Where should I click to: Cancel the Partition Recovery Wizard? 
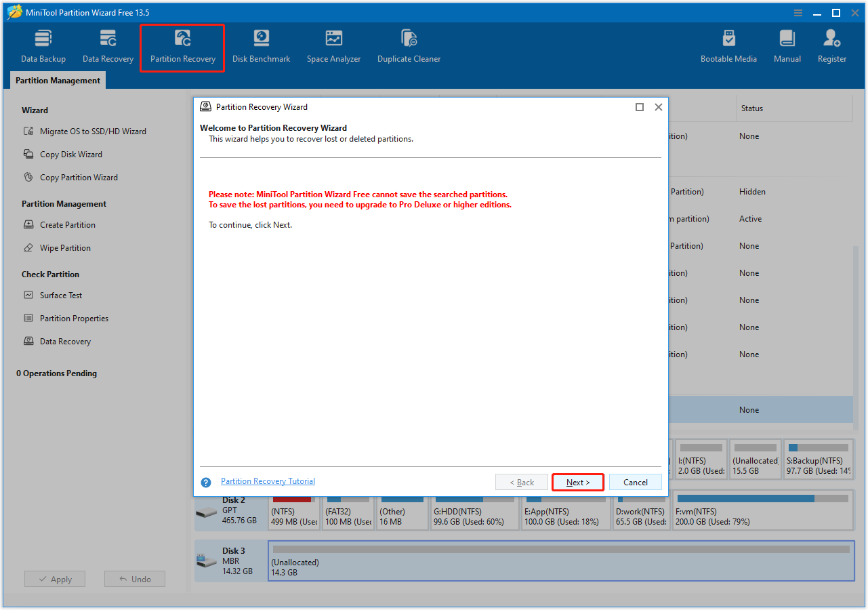pyautogui.click(x=635, y=482)
